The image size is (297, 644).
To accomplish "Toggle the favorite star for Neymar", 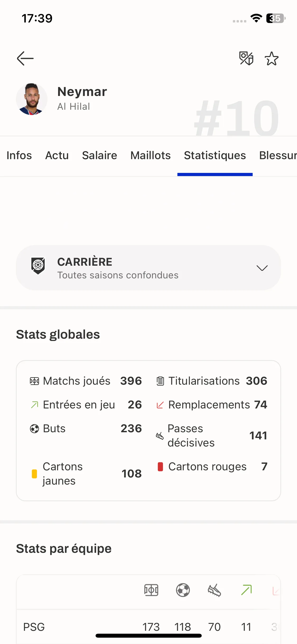I will 272,58.
